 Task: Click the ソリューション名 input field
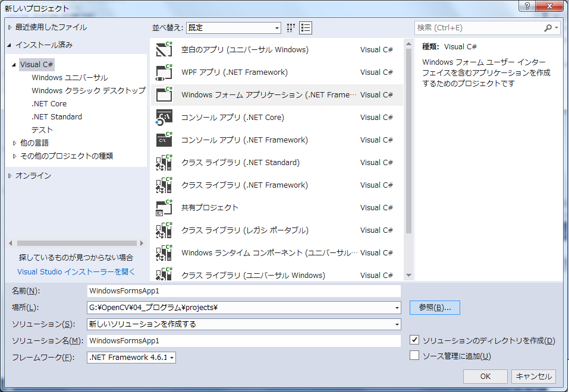tap(244, 340)
